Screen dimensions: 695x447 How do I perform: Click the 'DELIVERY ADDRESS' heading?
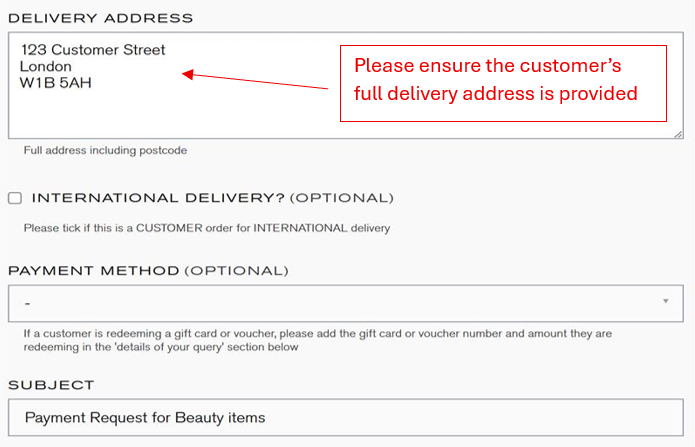click(100, 19)
